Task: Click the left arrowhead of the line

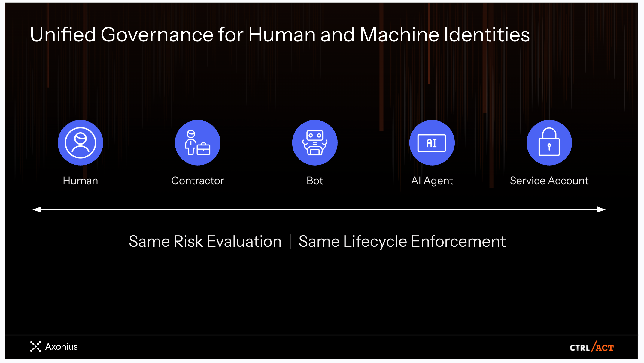Action: pyautogui.click(x=37, y=209)
